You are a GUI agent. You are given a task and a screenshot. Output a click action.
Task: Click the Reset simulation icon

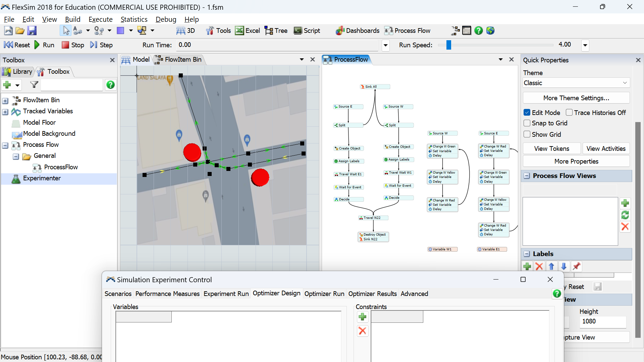pyautogui.click(x=8, y=45)
